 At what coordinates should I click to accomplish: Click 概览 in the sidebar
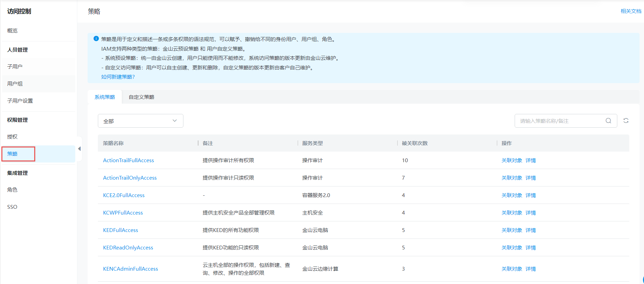(12, 31)
